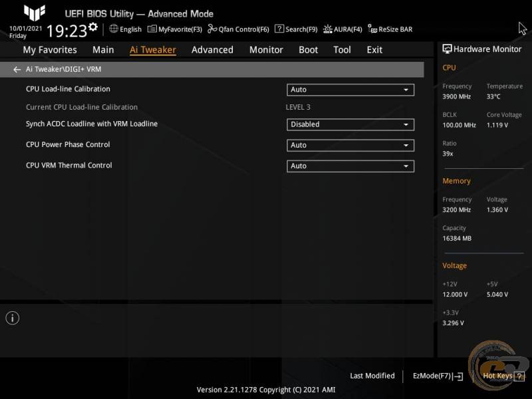The width and height of the screenshot is (532, 399).
Task: Click Qfan Control(F6) label
Action: point(243,29)
